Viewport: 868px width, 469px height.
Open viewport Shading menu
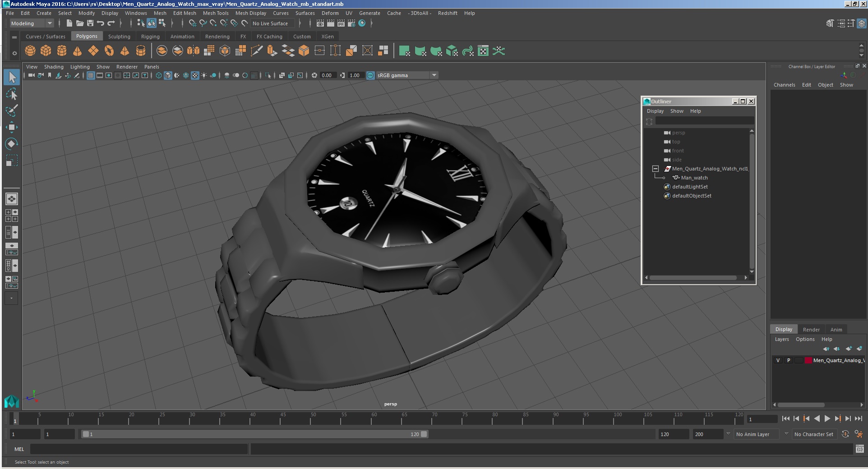click(54, 67)
